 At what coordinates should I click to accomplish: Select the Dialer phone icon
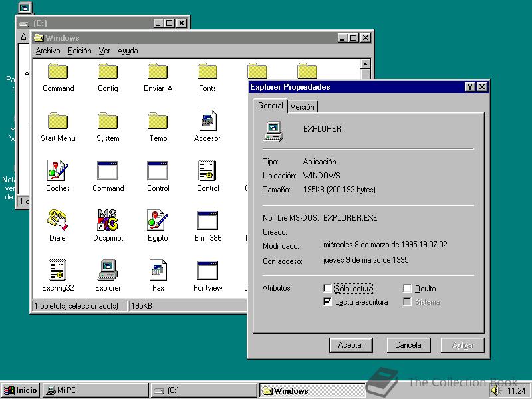pos(58,220)
